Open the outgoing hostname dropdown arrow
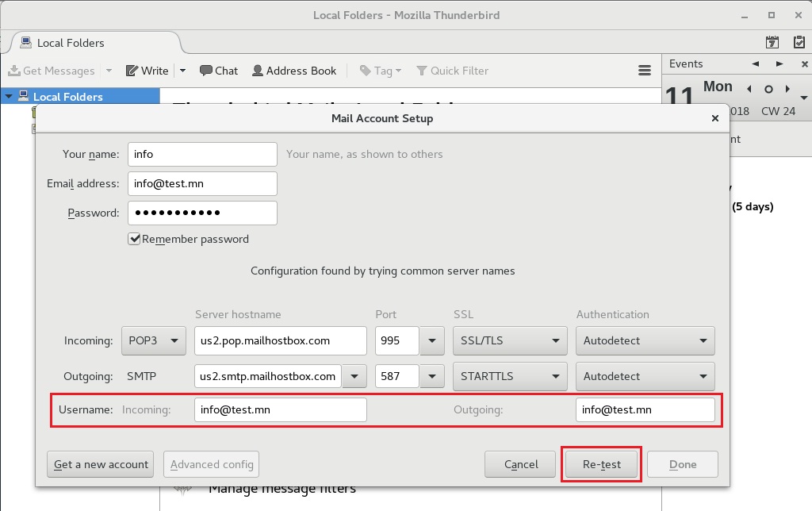This screenshot has height=511, width=812. click(x=354, y=376)
